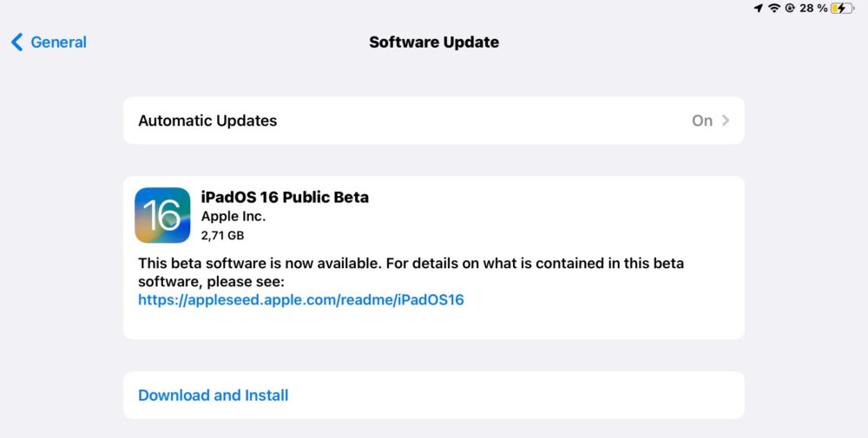Tap the back chevron arrow icon
Image resolution: width=868 pixels, height=438 pixels.
click(16, 42)
